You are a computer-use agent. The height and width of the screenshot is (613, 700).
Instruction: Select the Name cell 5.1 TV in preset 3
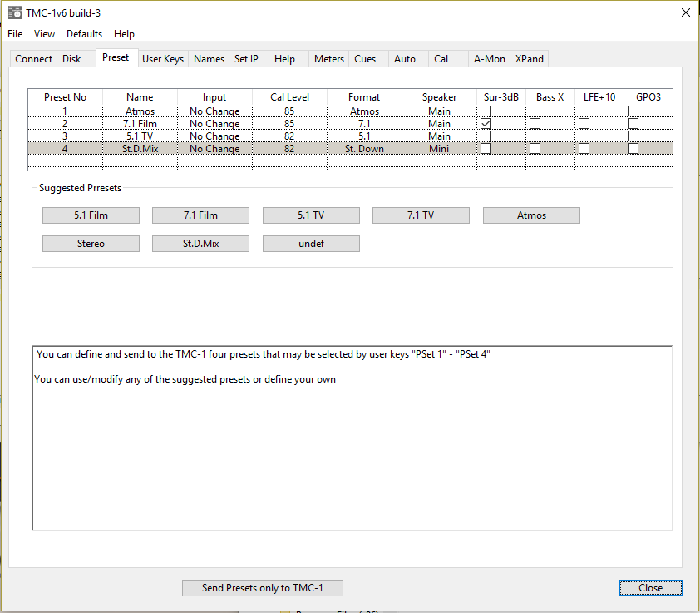140,136
